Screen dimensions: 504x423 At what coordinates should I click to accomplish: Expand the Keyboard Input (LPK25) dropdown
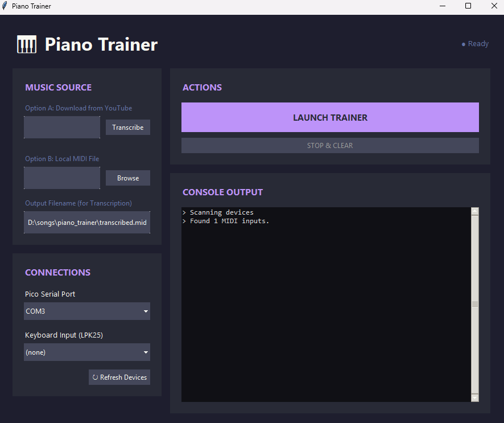(x=87, y=352)
